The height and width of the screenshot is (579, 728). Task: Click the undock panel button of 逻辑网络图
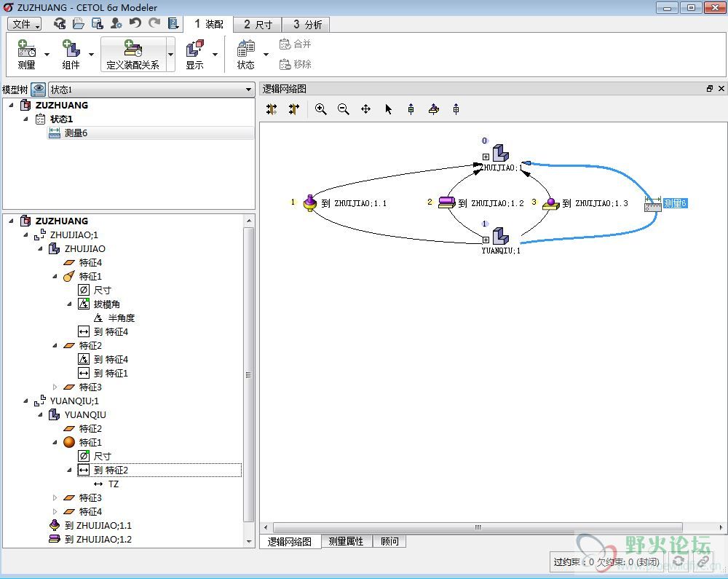(709, 89)
